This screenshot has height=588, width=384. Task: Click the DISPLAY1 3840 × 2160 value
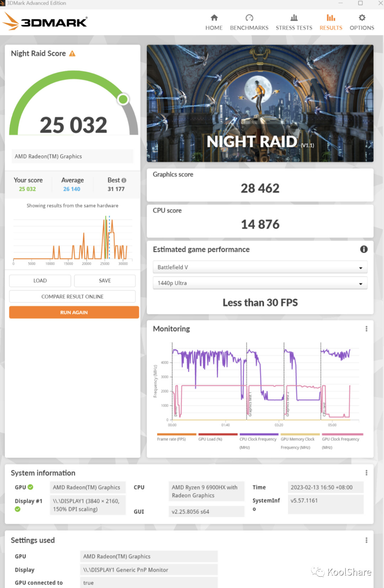coord(88,505)
